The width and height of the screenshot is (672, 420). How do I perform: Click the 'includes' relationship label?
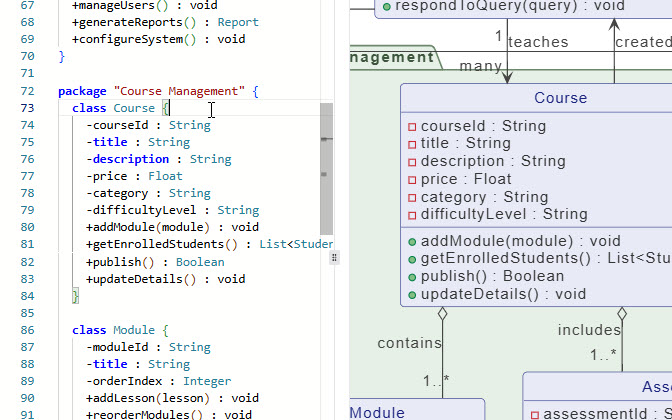click(x=589, y=330)
